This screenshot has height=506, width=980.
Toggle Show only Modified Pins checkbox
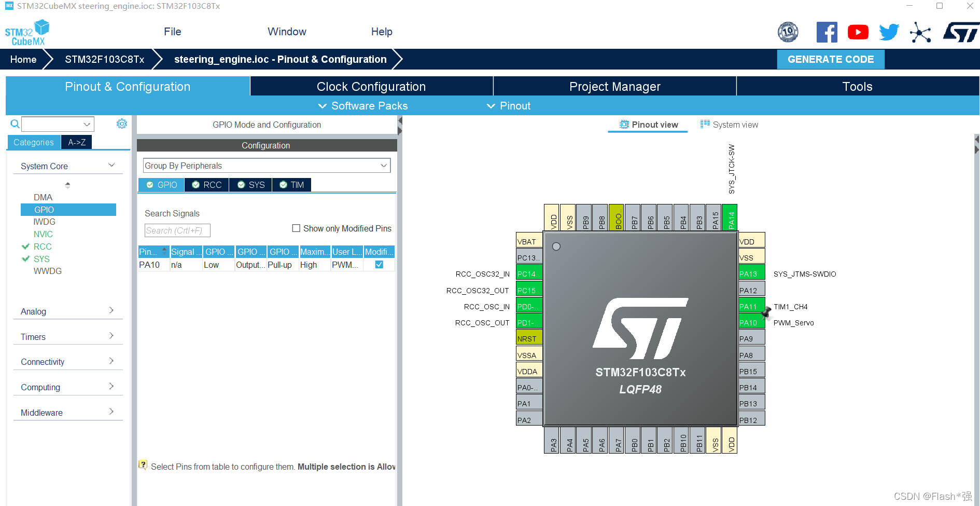[296, 228]
